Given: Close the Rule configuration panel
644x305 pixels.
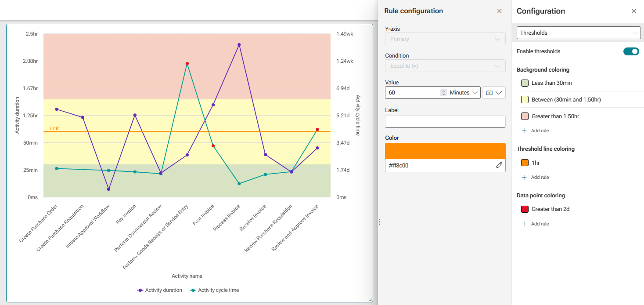Looking at the screenshot, I should 499,11.
